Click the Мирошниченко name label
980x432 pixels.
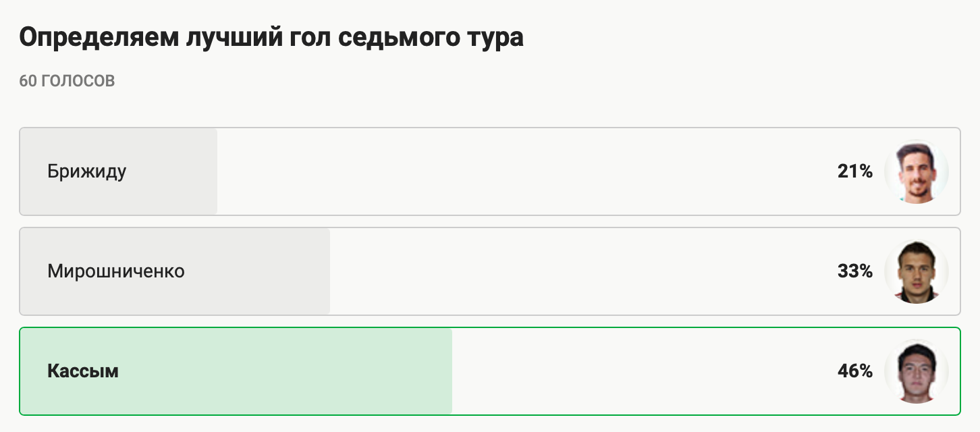pyautogui.click(x=116, y=271)
